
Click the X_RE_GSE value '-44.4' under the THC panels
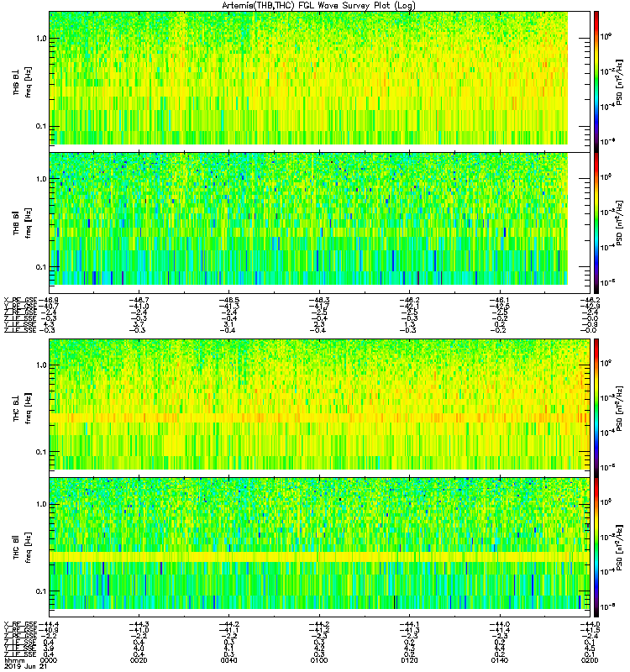(48, 624)
